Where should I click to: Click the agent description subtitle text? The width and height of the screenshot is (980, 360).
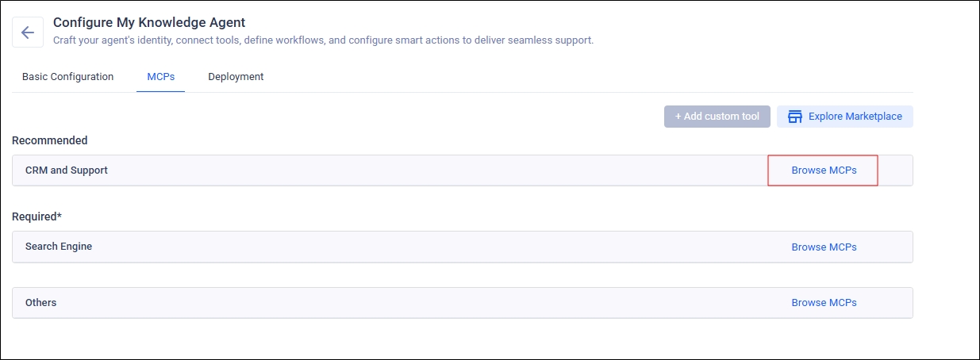coord(323,40)
